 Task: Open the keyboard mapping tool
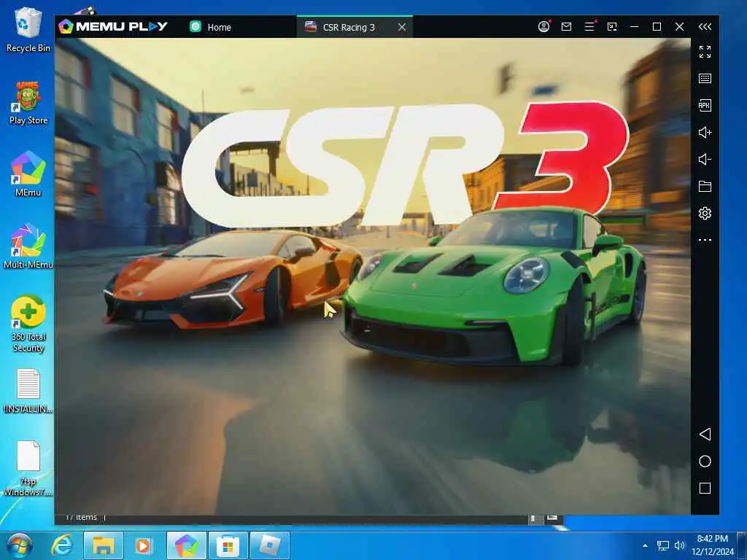(705, 79)
